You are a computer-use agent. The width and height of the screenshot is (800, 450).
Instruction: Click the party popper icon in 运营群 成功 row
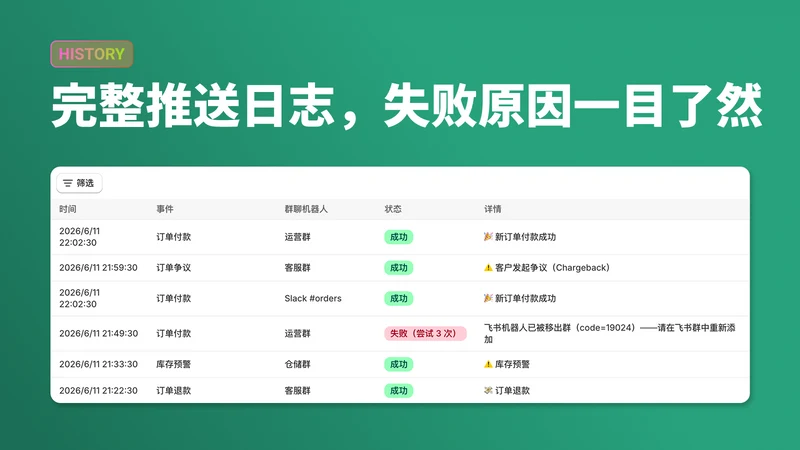click(488, 237)
